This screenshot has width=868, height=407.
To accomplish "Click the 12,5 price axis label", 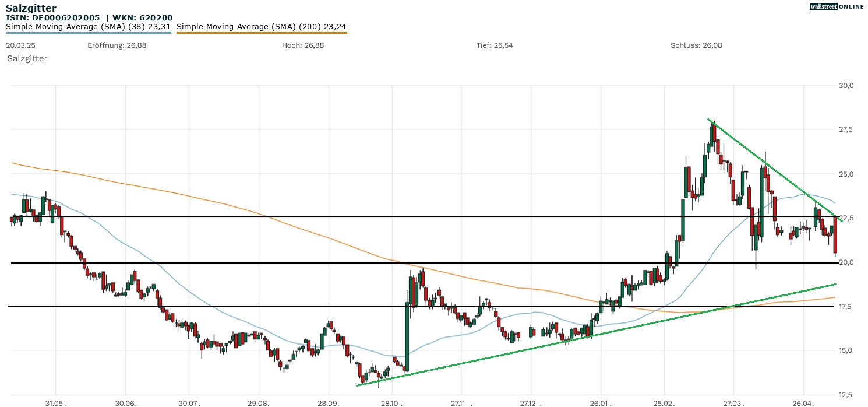I will pyautogui.click(x=846, y=394).
